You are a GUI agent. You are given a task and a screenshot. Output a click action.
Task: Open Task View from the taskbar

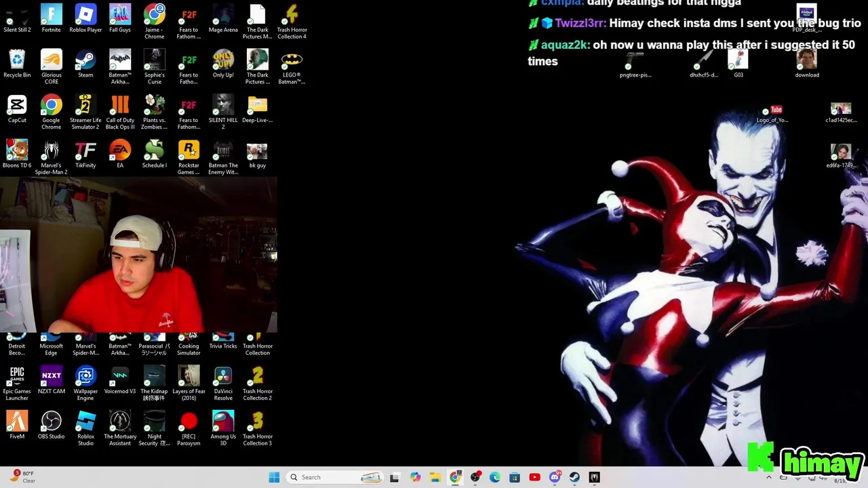click(x=395, y=477)
